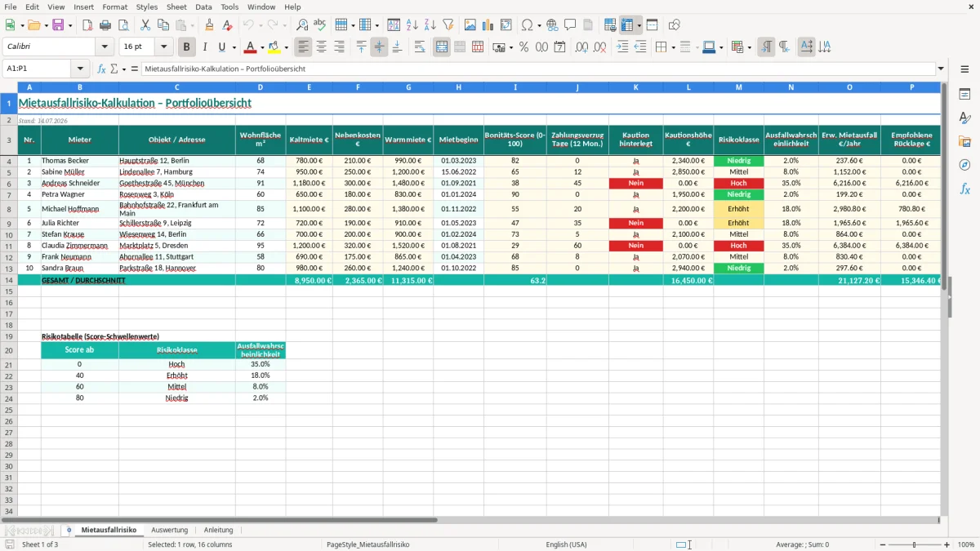This screenshot has width=980, height=551.
Task: Click row header 14
Action: point(9,280)
